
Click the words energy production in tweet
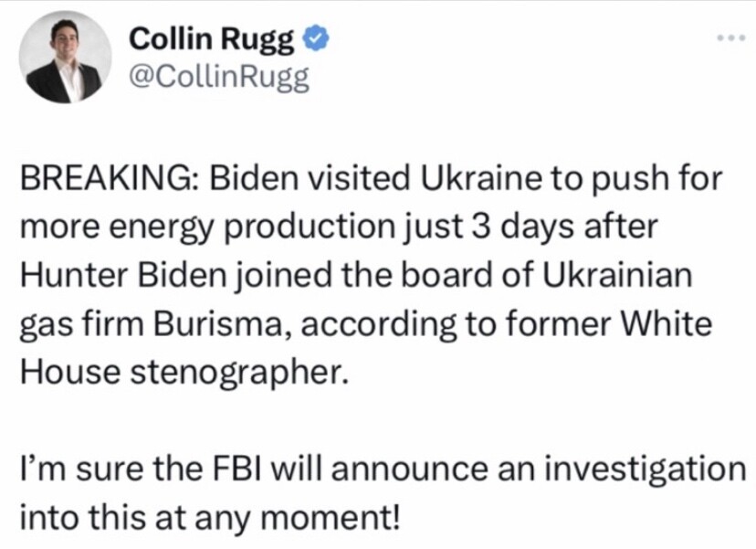pyautogui.click(x=252, y=227)
